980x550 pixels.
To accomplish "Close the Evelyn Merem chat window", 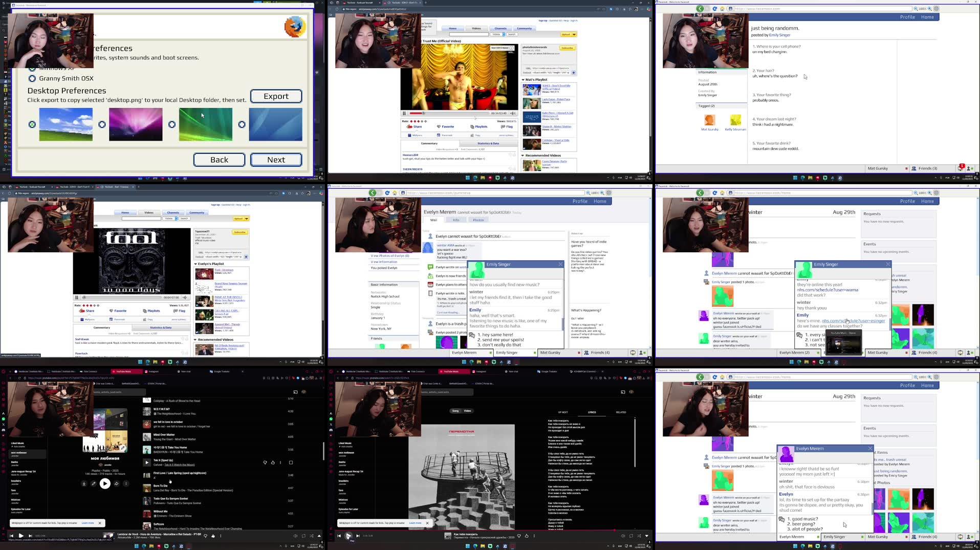I will click(x=870, y=448).
